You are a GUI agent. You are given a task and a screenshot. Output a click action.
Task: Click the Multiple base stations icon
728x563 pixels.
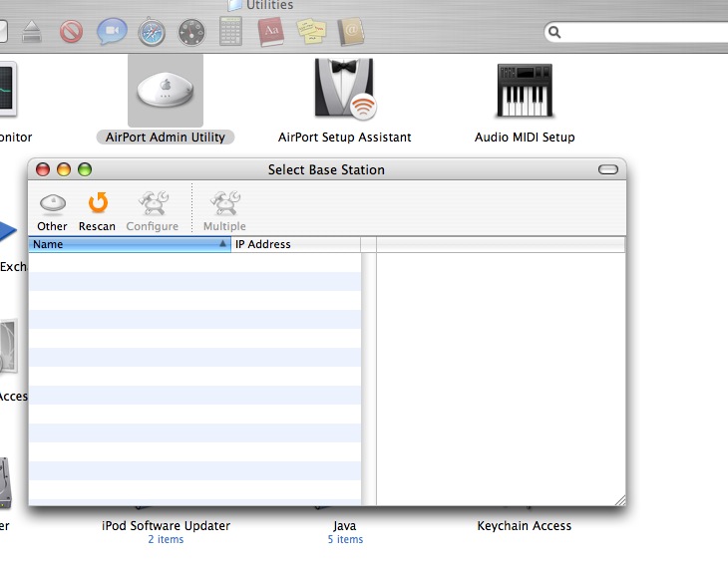click(x=225, y=203)
